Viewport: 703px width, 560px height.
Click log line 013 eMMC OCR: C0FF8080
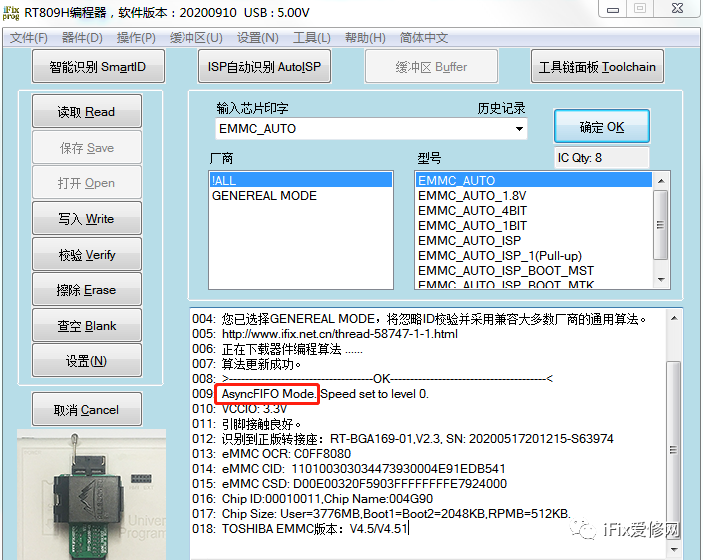pyautogui.click(x=272, y=454)
